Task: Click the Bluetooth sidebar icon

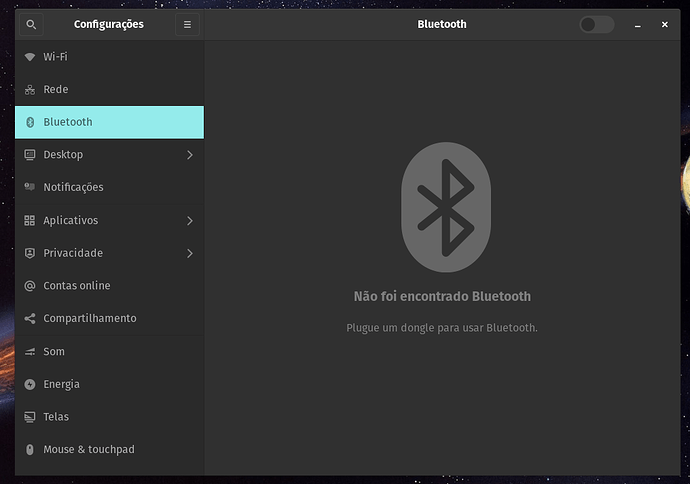Action: click(x=30, y=122)
